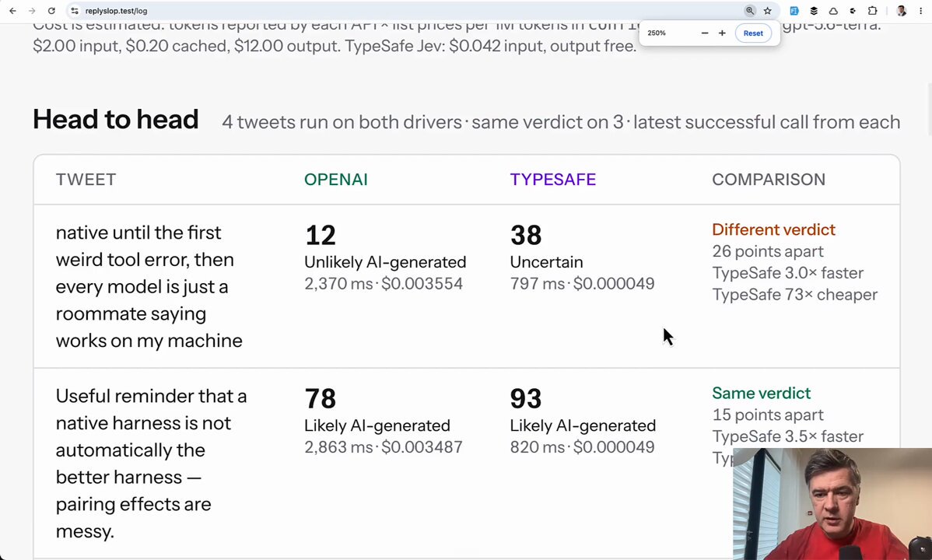Click the Head to head heading
The image size is (932, 560).
coord(115,120)
